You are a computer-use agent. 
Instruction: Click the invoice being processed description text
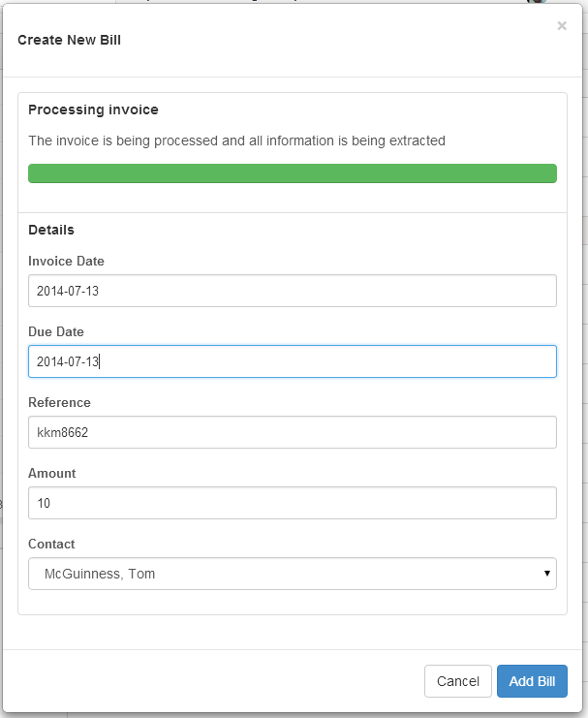(236, 140)
